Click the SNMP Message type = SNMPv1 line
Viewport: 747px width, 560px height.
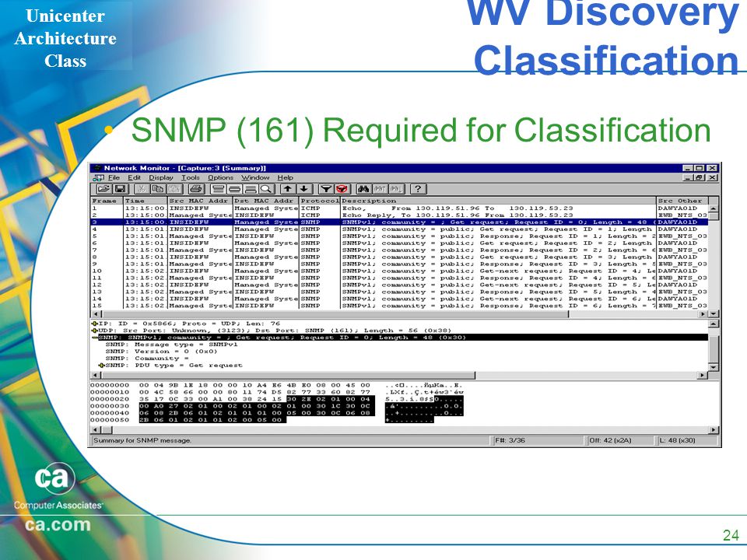coord(171,345)
